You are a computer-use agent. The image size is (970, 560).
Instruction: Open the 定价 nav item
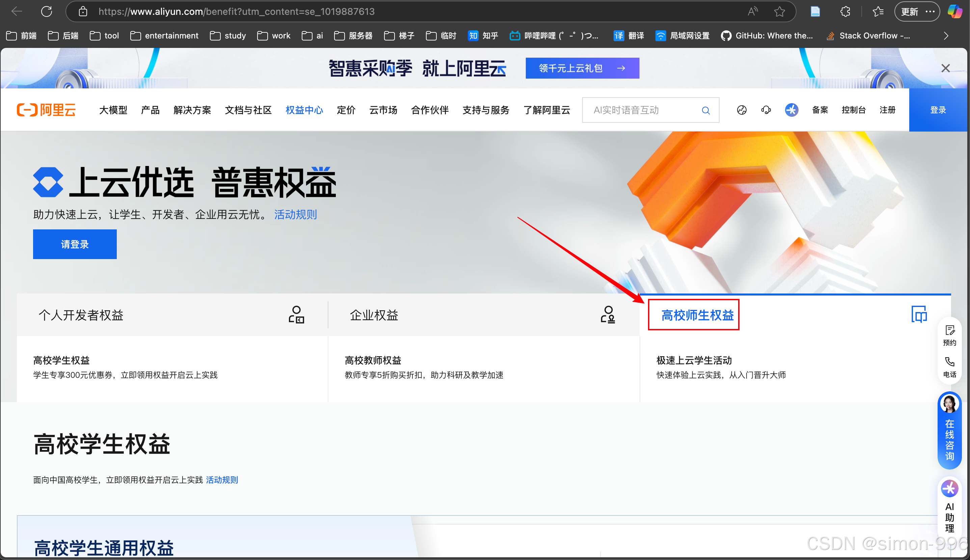[346, 110]
